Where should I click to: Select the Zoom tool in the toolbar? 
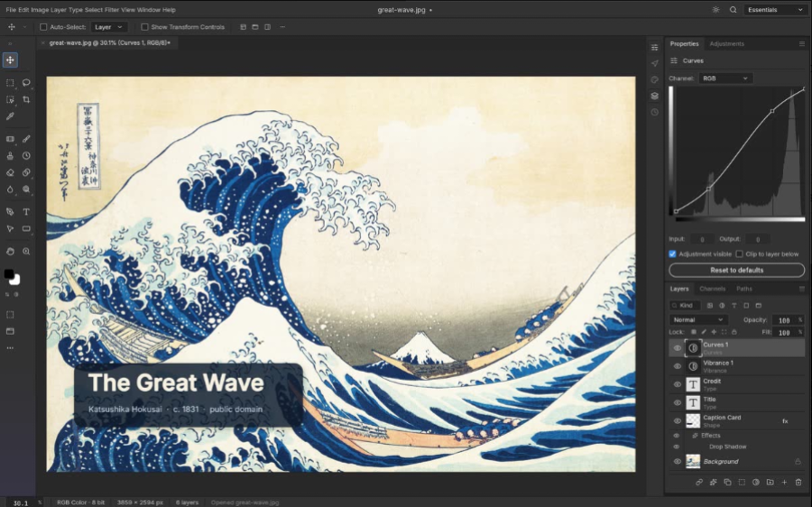tap(26, 252)
